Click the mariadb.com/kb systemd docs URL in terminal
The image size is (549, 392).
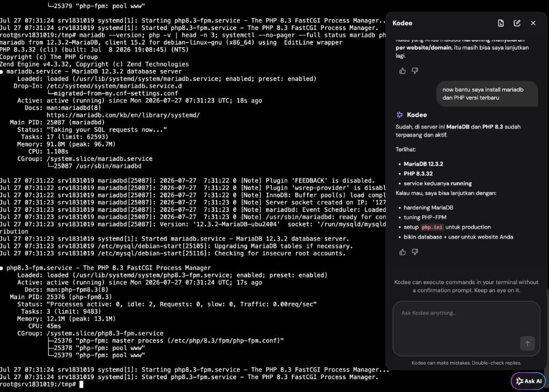[123, 115]
